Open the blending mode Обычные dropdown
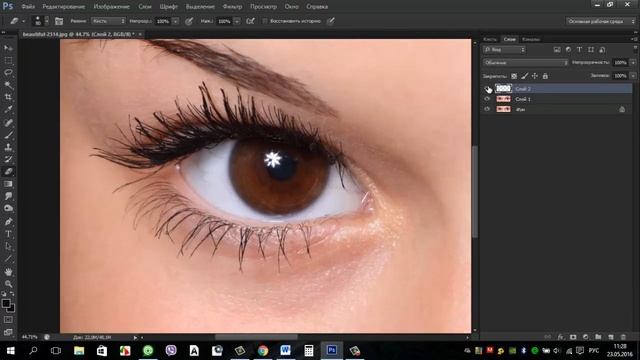The width and height of the screenshot is (640, 360). [x=525, y=62]
